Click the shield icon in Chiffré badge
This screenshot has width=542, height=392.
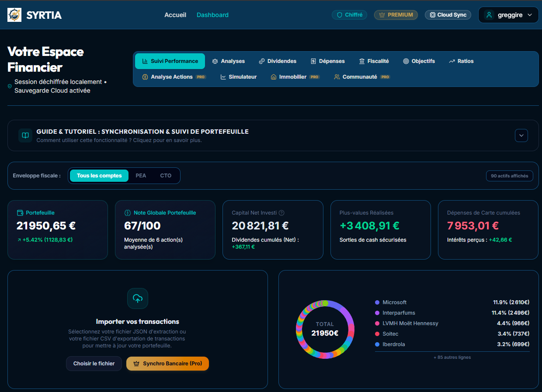click(340, 15)
